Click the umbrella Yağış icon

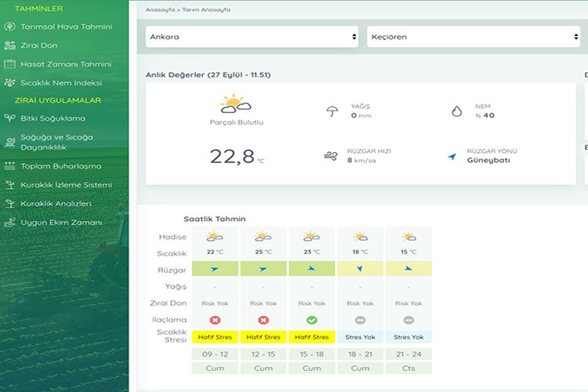(x=332, y=111)
